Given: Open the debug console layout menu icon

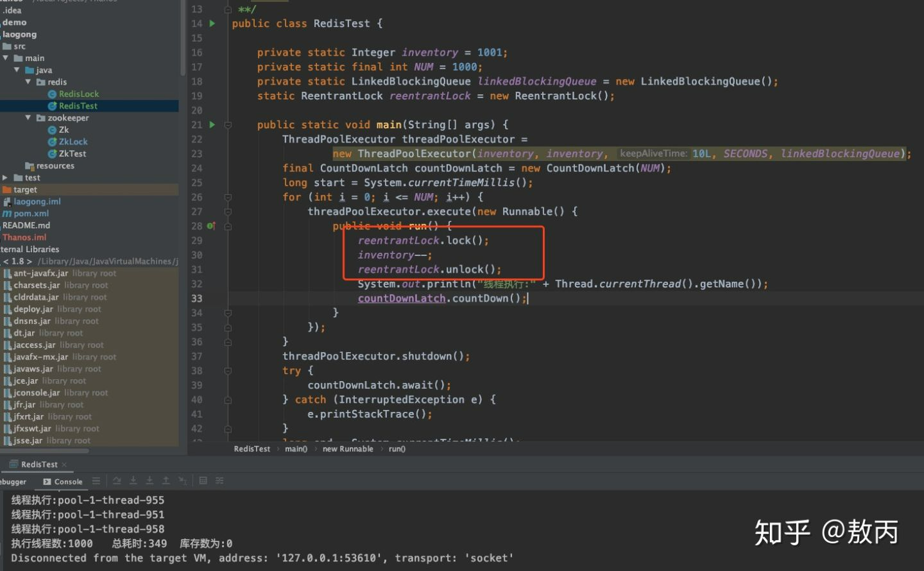Looking at the screenshot, I should pos(96,481).
